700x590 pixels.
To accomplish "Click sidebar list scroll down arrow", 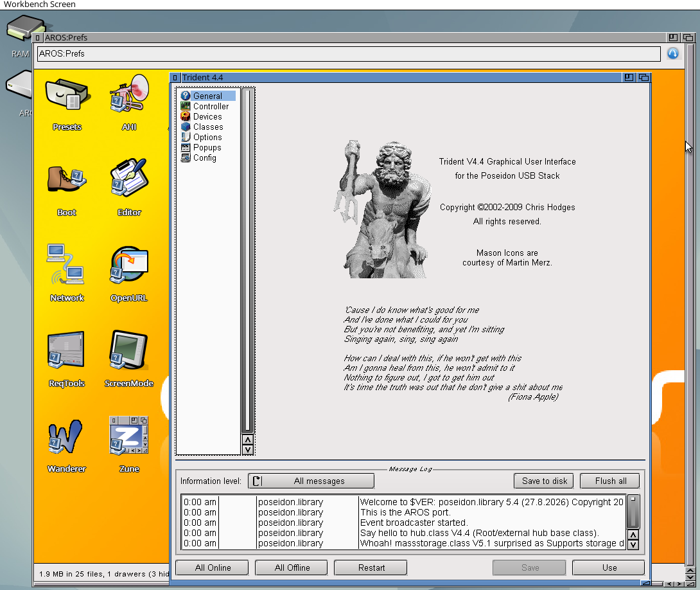I will click(x=248, y=450).
